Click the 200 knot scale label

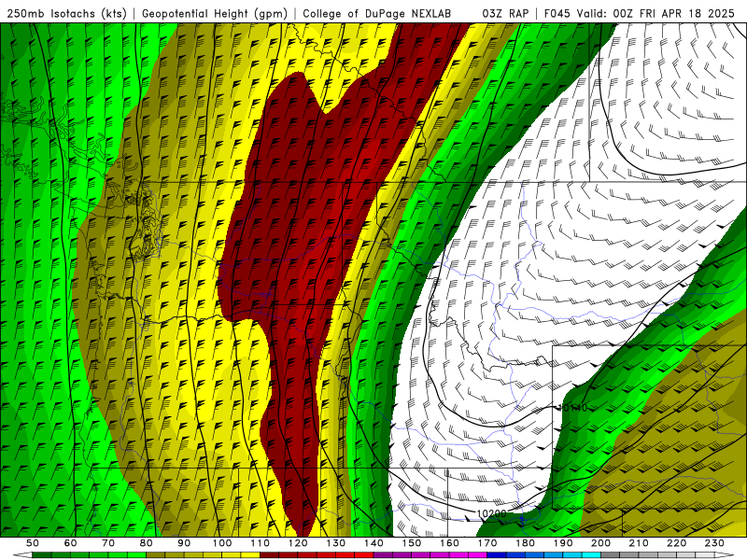600,543
